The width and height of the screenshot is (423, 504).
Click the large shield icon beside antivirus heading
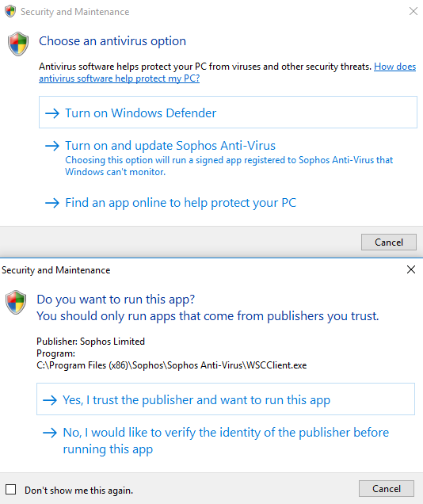(x=18, y=44)
